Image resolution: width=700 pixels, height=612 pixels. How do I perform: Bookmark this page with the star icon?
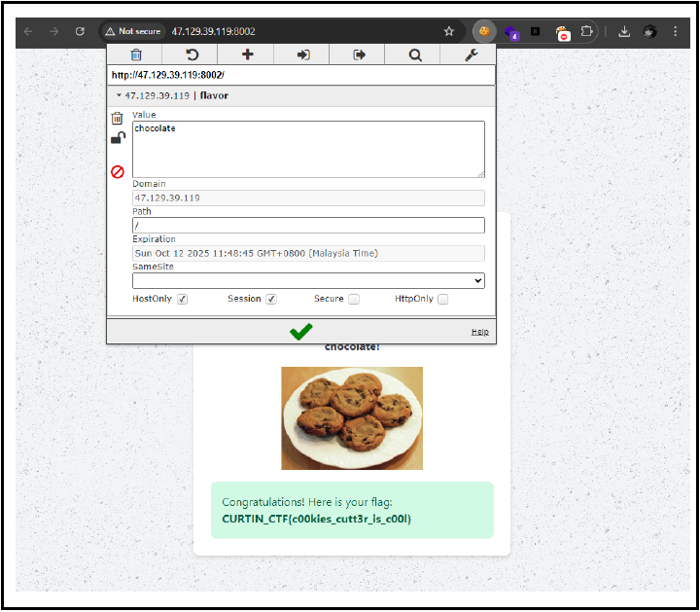[449, 31]
